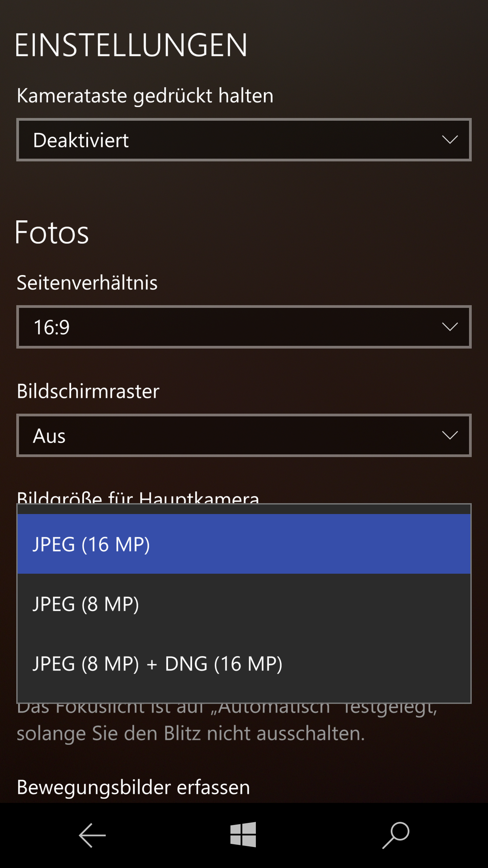Tap the Bildschirmraster label
This screenshot has width=488, height=868.
coord(88,391)
